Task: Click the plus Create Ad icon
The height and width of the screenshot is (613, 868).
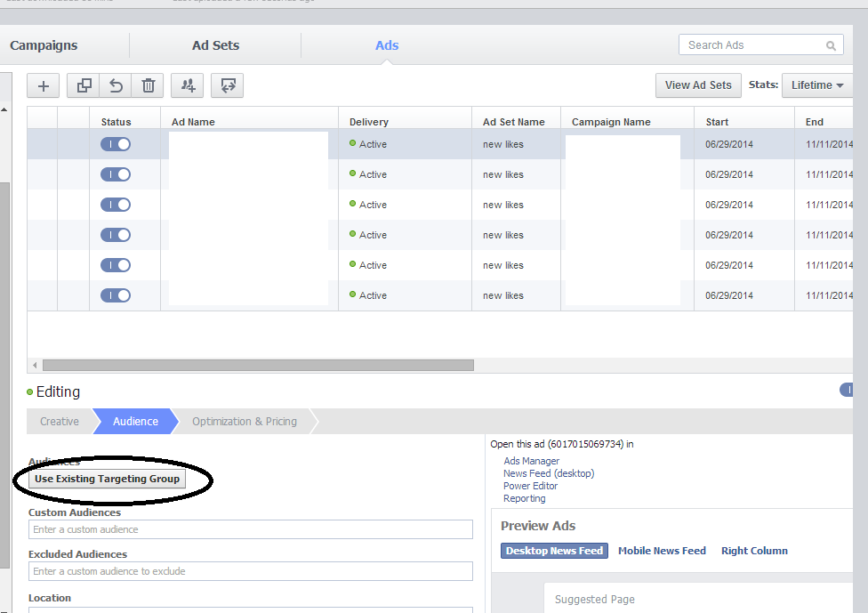Action: coord(44,85)
